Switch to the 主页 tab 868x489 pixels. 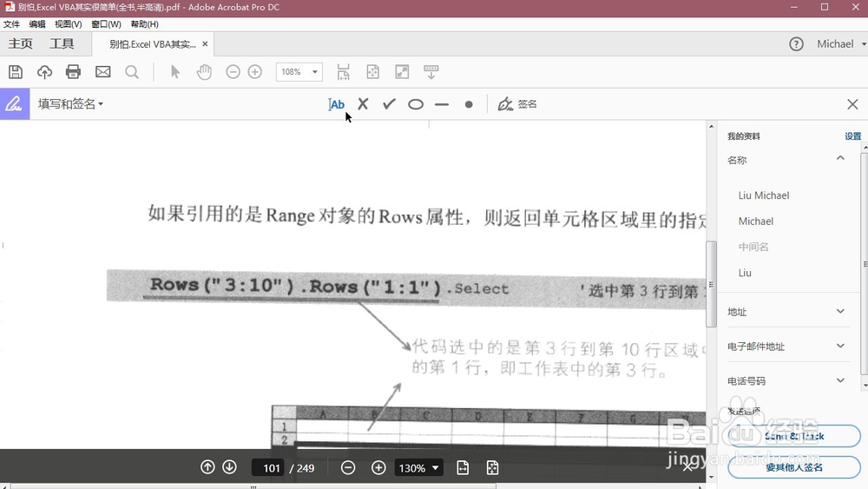point(21,43)
